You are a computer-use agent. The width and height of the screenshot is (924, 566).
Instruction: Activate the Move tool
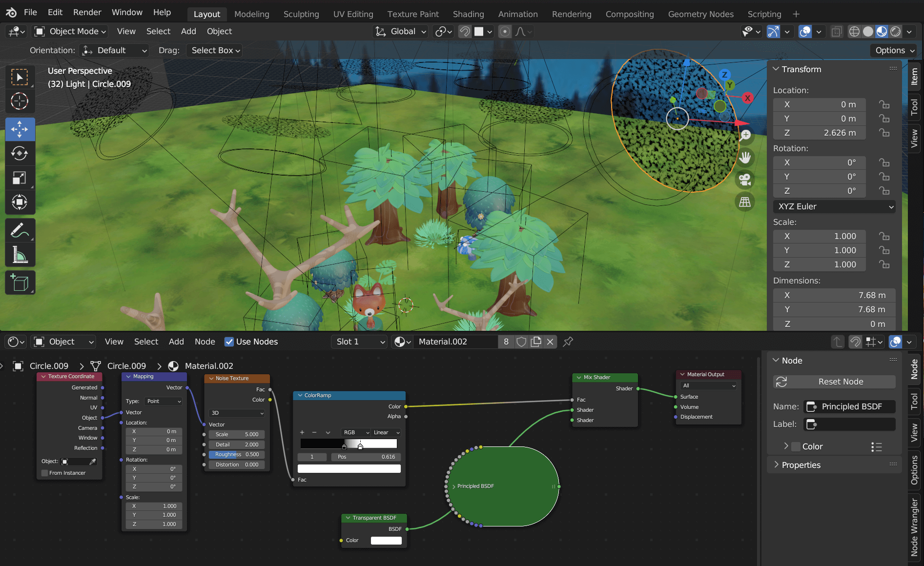pyautogui.click(x=20, y=129)
